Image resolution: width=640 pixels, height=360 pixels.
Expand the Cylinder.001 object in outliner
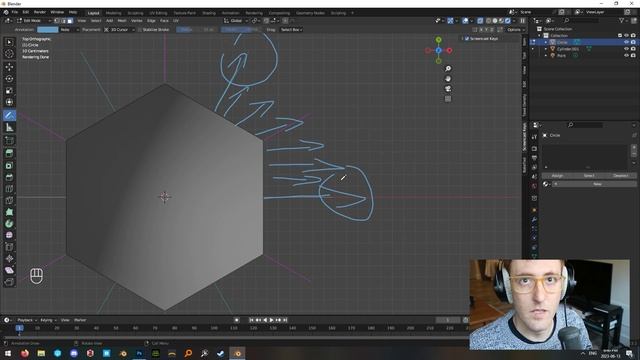[x=546, y=49]
